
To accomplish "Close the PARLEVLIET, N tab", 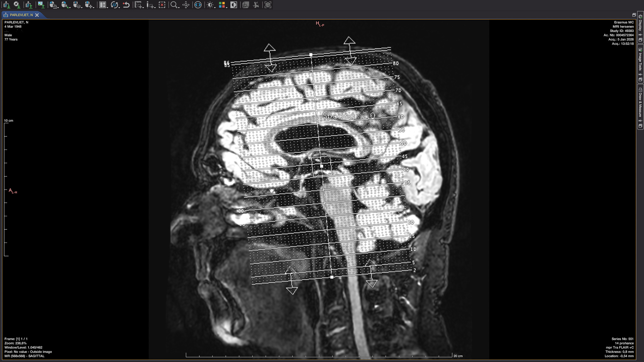I will (37, 15).
